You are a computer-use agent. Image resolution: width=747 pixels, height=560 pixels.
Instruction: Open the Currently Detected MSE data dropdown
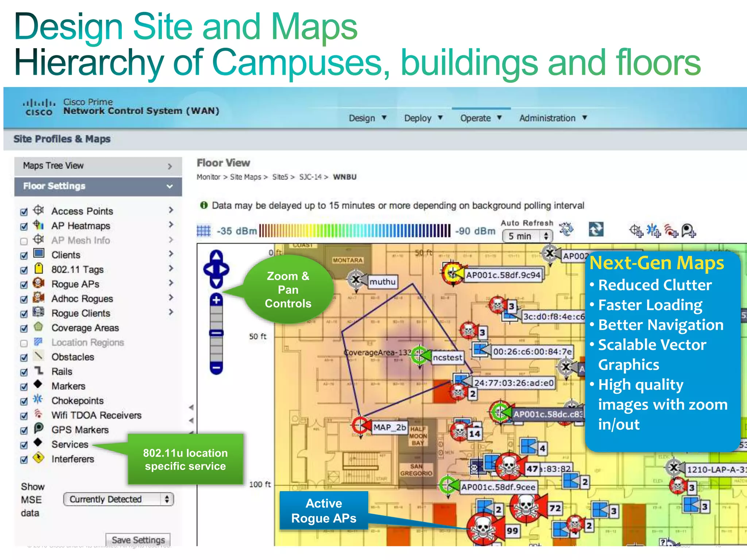pos(119,499)
